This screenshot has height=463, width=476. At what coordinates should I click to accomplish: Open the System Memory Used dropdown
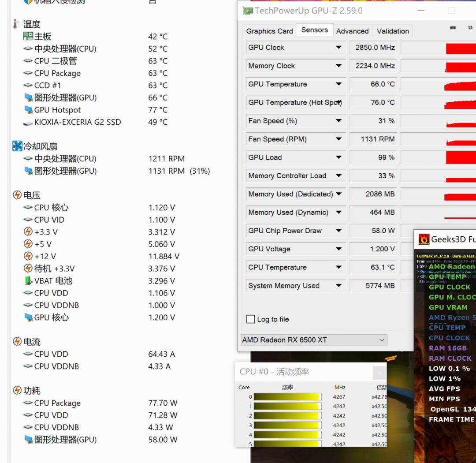[x=338, y=286]
